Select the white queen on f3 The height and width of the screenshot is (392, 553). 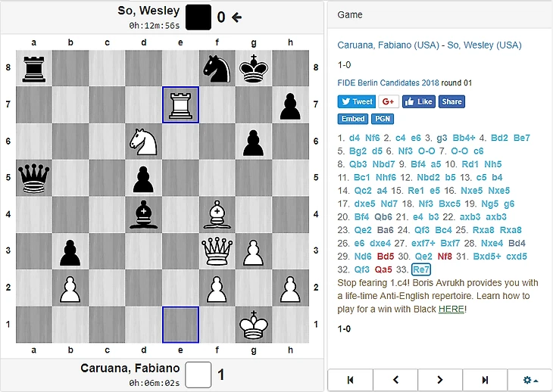[217, 251]
